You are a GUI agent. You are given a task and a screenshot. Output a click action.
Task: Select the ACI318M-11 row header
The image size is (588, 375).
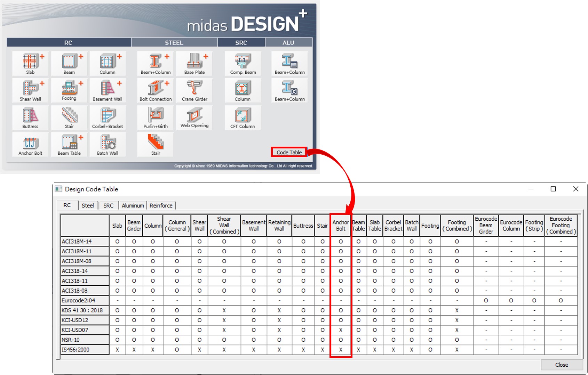point(85,251)
